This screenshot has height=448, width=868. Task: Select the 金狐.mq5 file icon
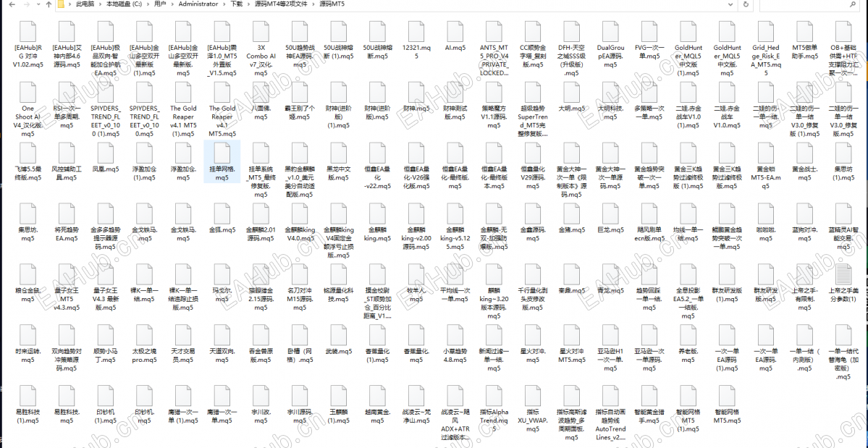222,213
